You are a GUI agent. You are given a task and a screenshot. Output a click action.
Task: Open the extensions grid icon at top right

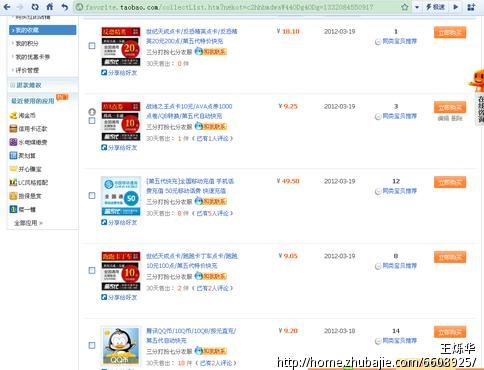point(471,7)
